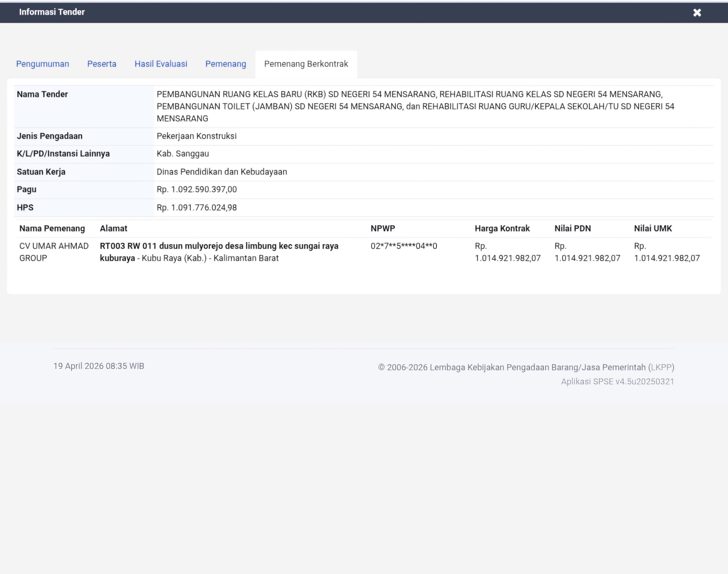Click the winner's address cell
Viewport: 728px width, 574px height.
point(219,252)
